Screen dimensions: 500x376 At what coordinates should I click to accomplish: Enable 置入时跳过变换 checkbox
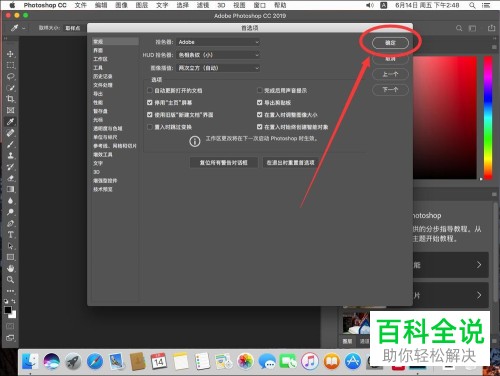(150, 127)
